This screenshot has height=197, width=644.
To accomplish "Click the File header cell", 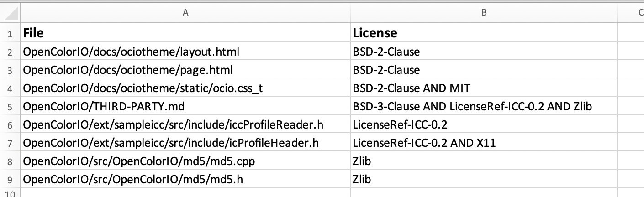I will 185,33.
